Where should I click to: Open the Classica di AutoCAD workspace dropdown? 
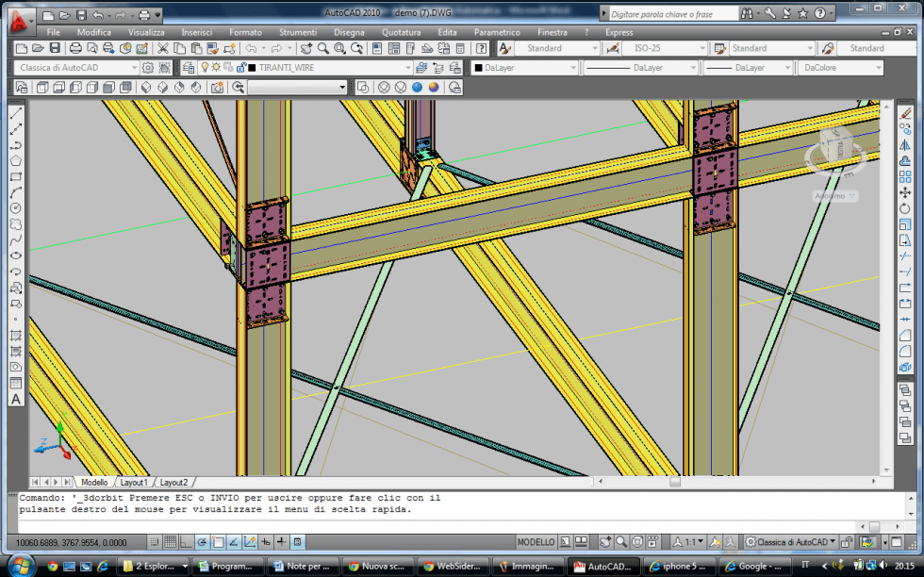tap(76, 68)
